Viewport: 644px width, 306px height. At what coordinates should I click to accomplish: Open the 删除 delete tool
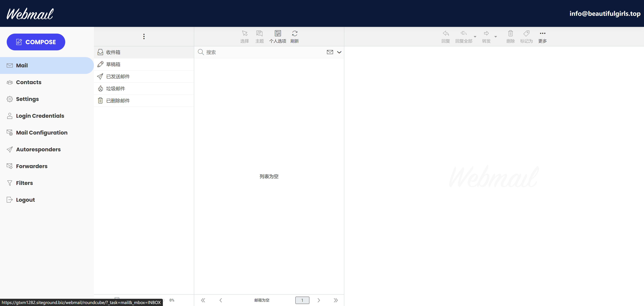click(510, 36)
